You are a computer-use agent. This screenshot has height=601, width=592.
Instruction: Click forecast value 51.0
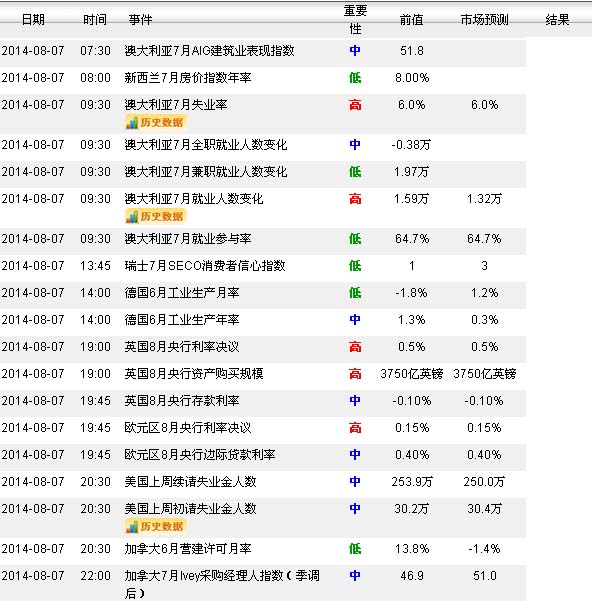pos(485,576)
